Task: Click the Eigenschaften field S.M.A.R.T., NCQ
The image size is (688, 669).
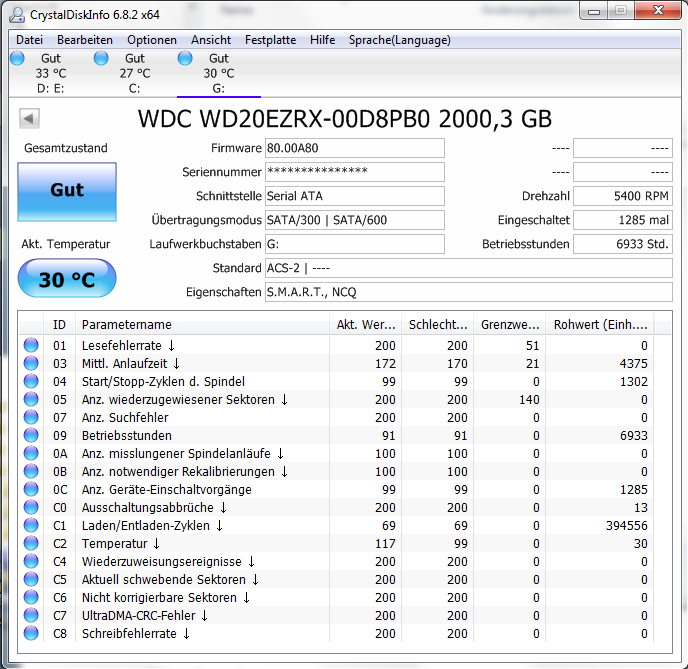Action: 469,292
